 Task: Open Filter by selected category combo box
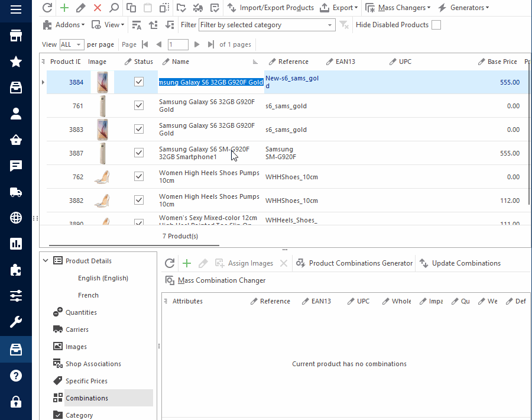267,25
